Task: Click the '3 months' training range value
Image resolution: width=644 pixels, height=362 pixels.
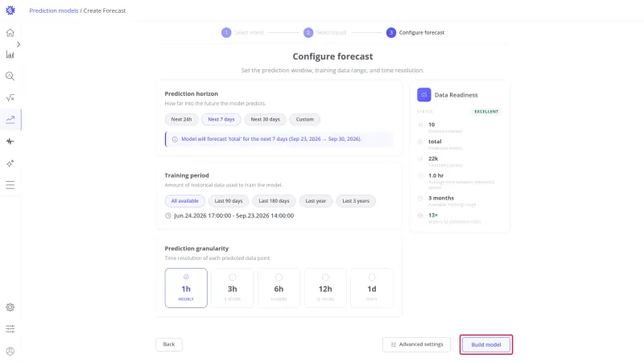Action: [x=441, y=198]
